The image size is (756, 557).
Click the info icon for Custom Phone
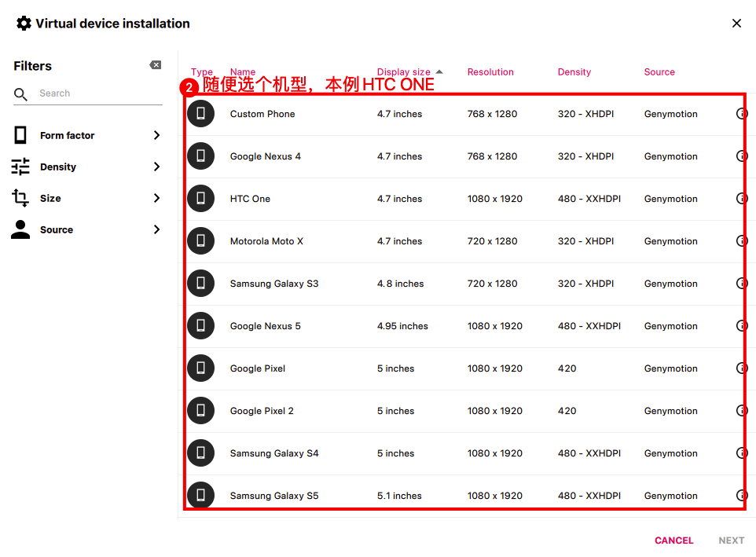pyautogui.click(x=741, y=114)
